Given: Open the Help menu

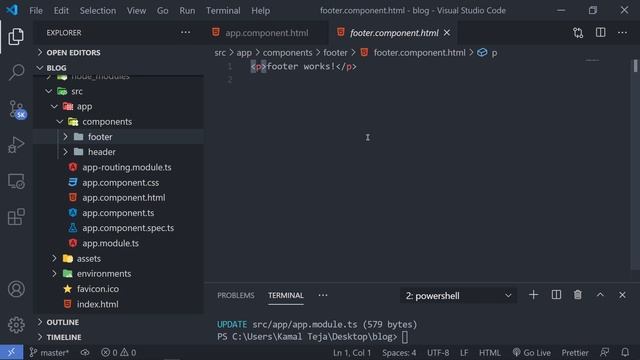Looking at the screenshot, I should click(260, 11).
